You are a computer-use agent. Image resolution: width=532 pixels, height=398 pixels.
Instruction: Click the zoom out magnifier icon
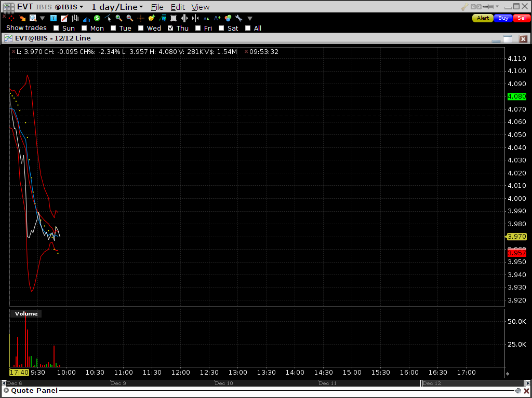pos(129,18)
